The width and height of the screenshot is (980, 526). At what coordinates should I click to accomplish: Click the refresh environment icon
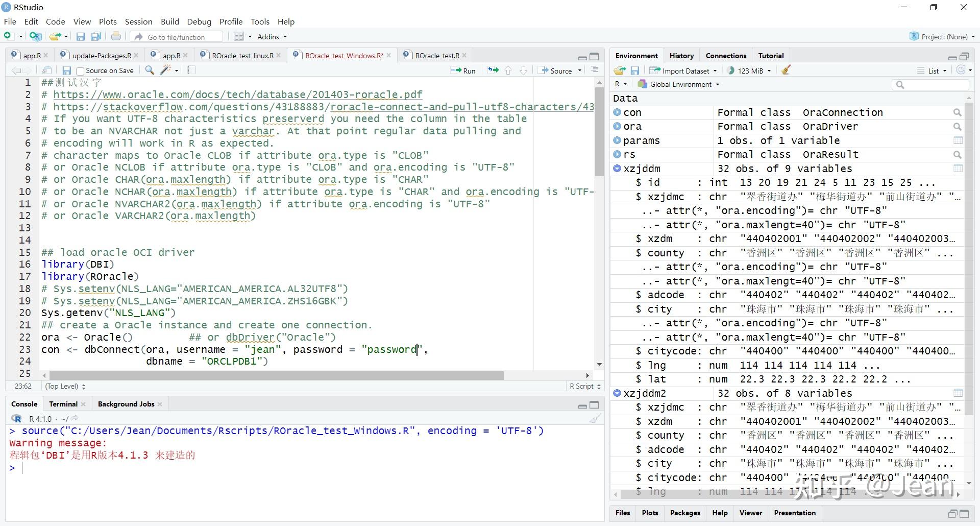(x=961, y=70)
